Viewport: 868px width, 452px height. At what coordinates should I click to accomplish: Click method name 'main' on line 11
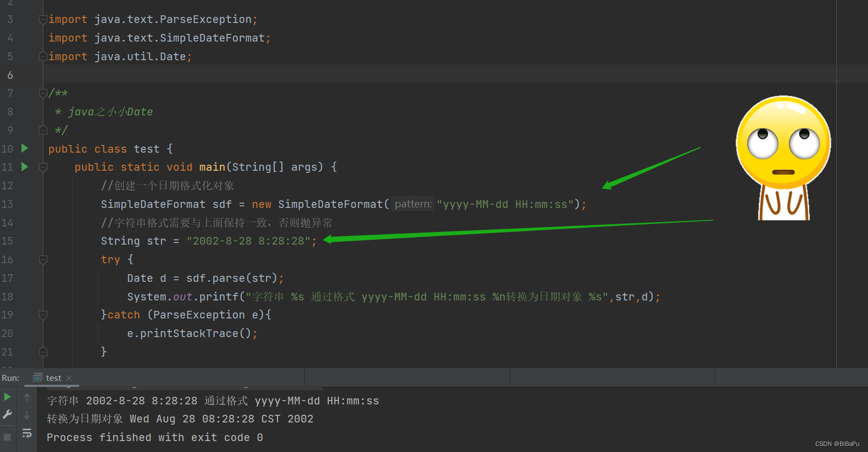pyautogui.click(x=212, y=167)
